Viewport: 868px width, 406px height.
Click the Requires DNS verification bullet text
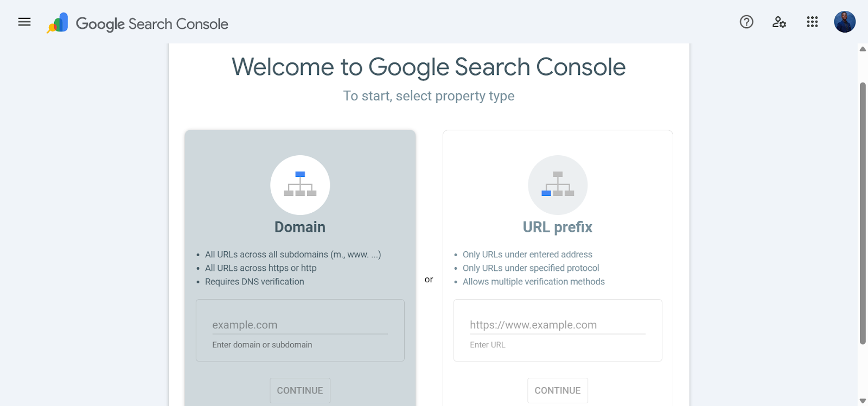[254, 282]
